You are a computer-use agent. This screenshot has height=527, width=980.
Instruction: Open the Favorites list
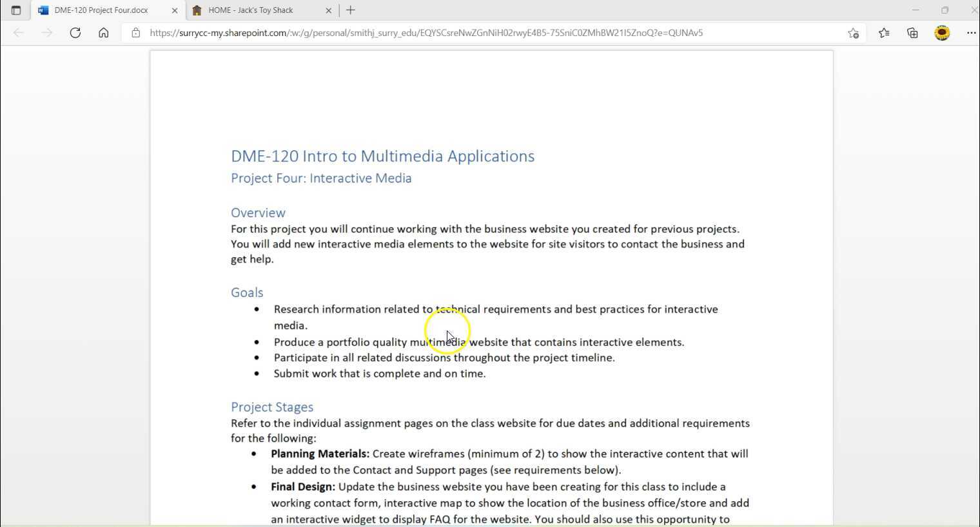[x=883, y=32]
